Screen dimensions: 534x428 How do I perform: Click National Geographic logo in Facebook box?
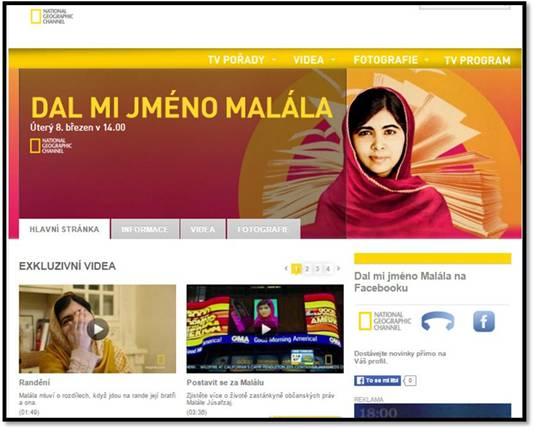[385, 321]
